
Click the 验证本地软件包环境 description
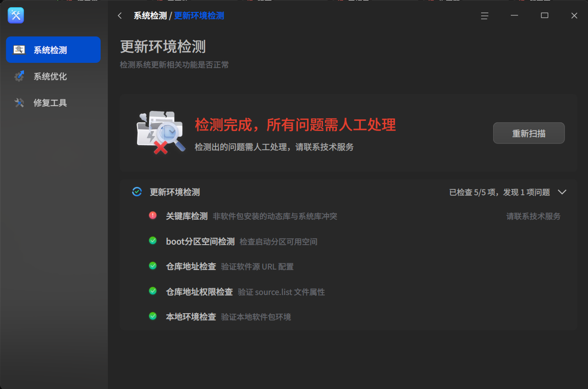tap(256, 317)
